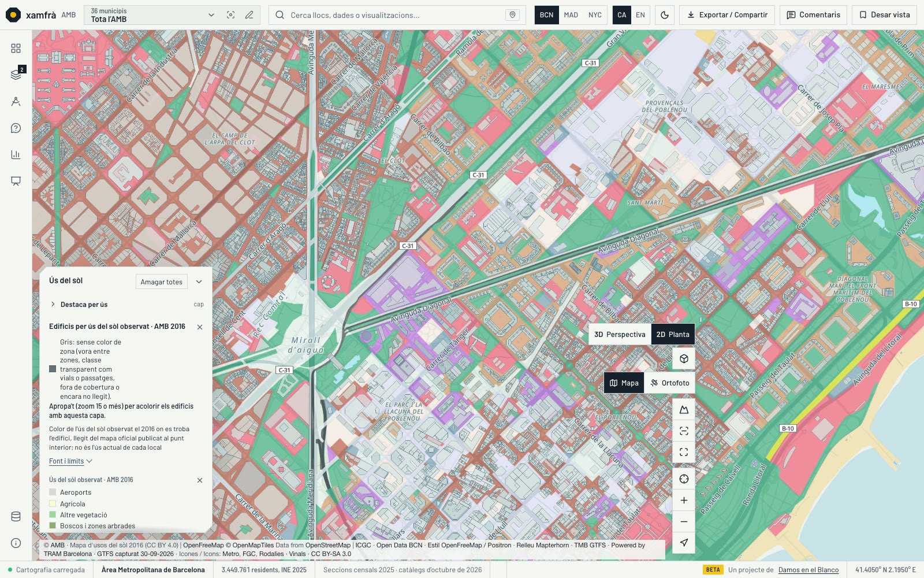Viewport: 924px width, 578px height.
Task: Expand Font i límits details
Action: click(70, 461)
